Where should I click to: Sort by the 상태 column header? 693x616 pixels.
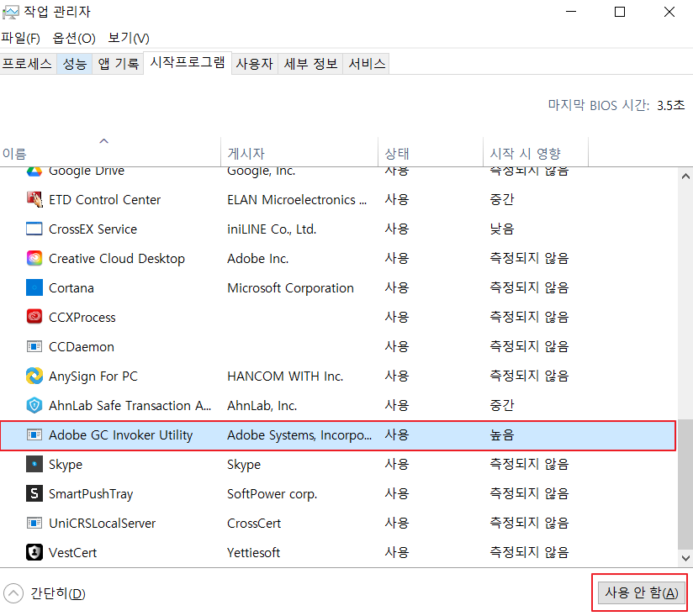tap(431, 152)
